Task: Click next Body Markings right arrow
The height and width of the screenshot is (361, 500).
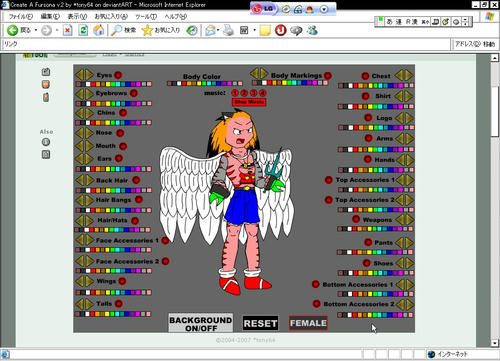Action: click(264, 73)
